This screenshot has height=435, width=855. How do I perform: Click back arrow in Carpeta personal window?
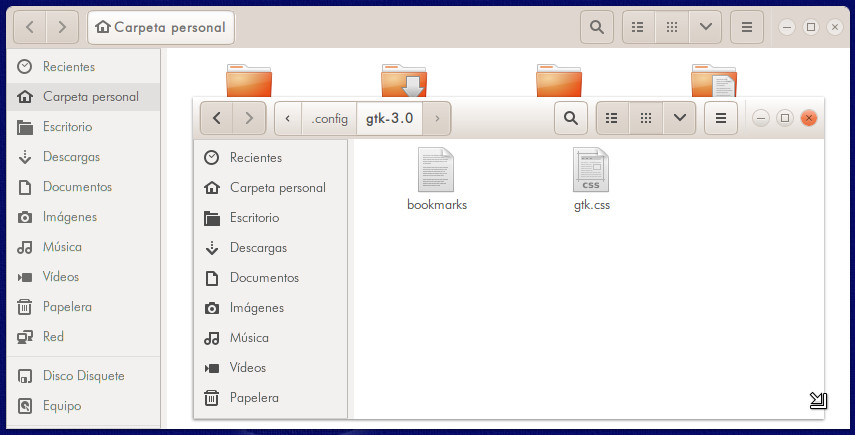[x=30, y=27]
